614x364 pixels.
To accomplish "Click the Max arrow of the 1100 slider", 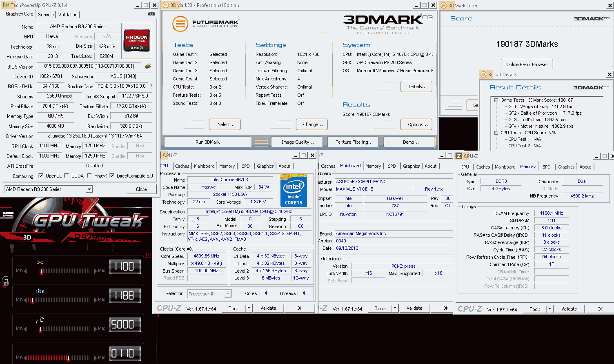I will pos(96,271).
